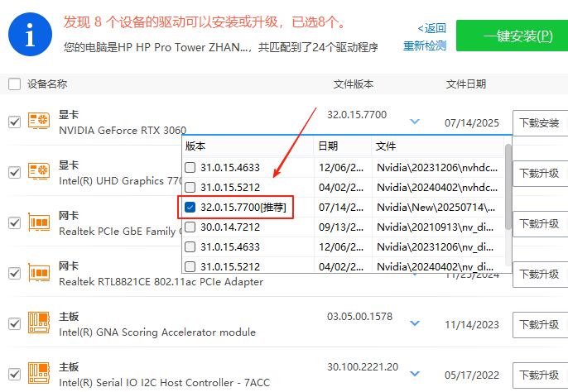Collapse the NVIDIA driver version dropdown arrow

tap(415, 122)
